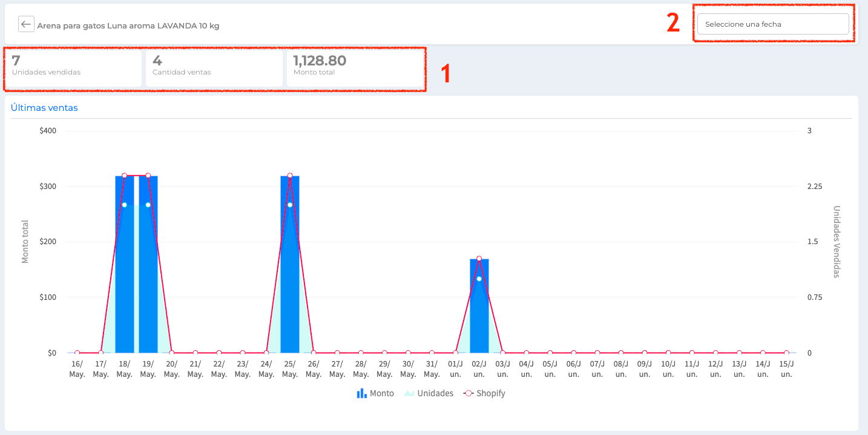
Task: Click the '07/Jun.' date label on x-axis
Action: (x=597, y=369)
